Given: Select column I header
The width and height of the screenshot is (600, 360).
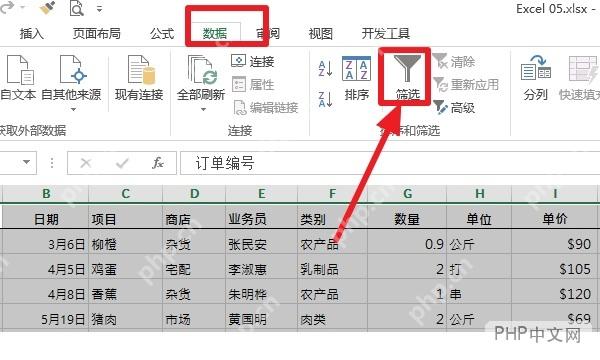Looking at the screenshot, I should (555, 194).
